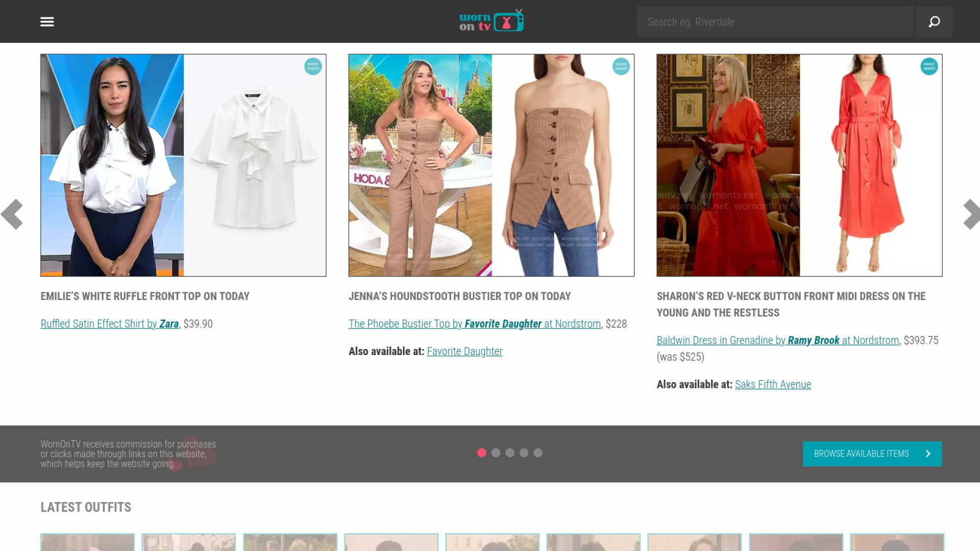
Task: Click Browse Available Items button
Action: pos(872,454)
